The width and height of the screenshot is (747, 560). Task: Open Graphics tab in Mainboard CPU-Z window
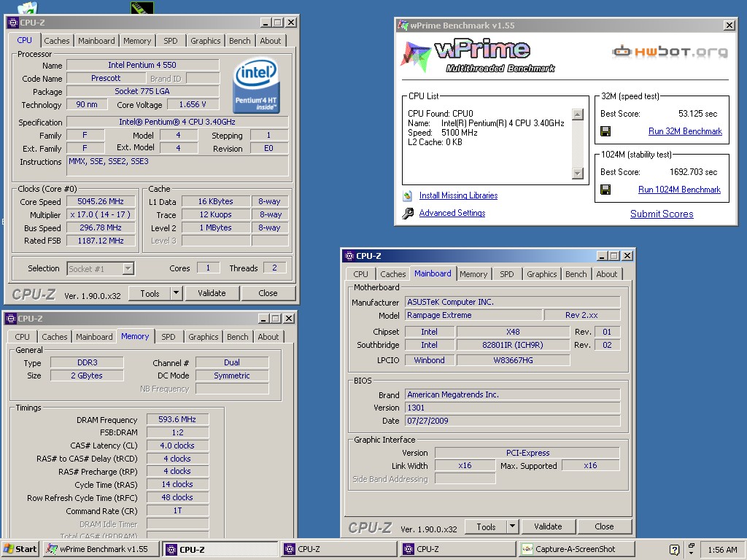tap(542, 274)
